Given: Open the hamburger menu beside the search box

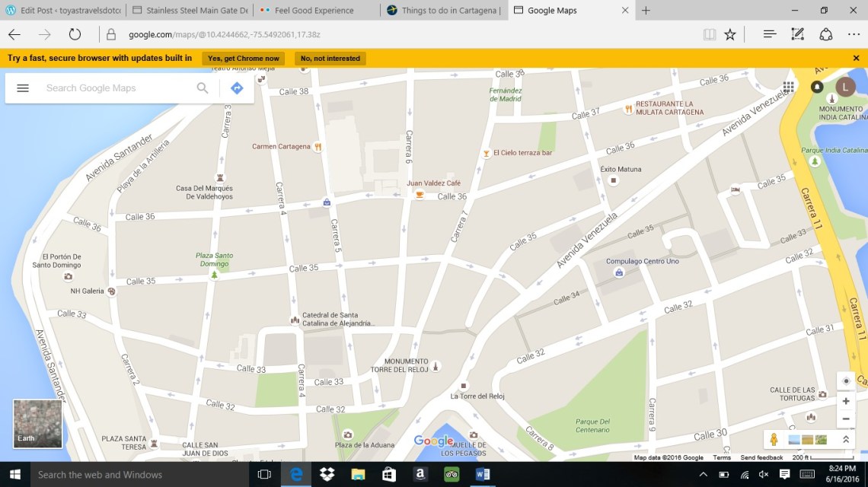Looking at the screenshot, I should coord(23,88).
